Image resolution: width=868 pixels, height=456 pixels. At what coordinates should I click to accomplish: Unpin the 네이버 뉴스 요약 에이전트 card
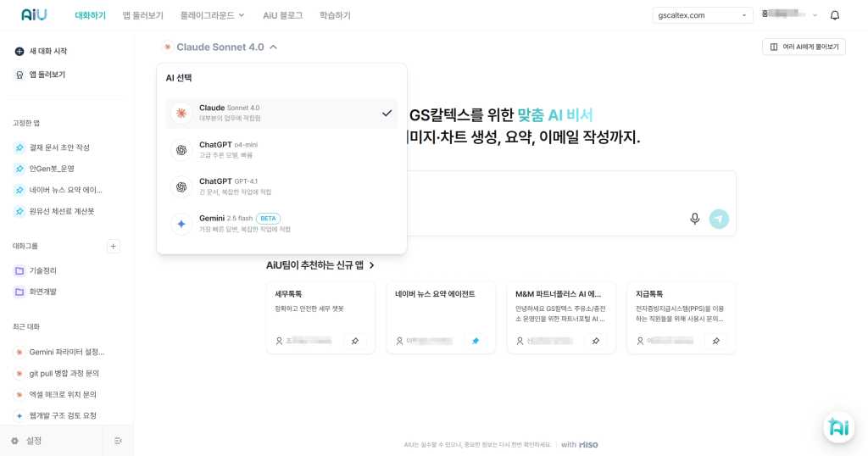tap(476, 341)
